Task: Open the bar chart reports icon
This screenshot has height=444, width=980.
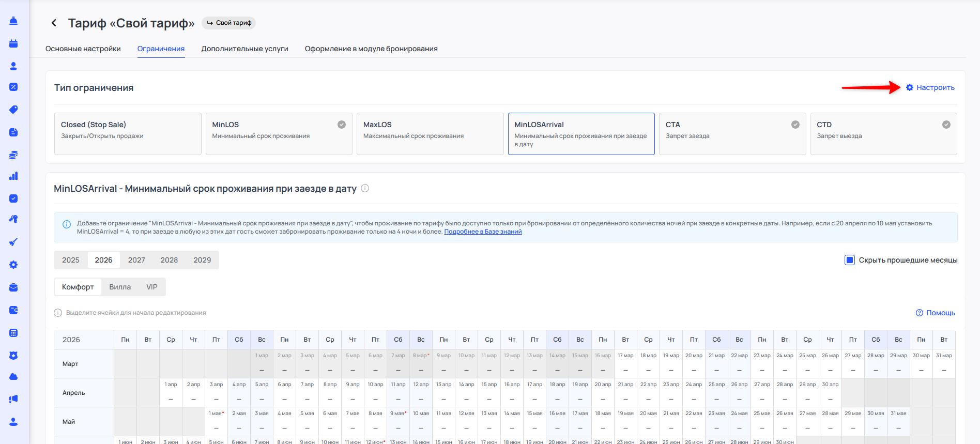Action: coord(13,176)
